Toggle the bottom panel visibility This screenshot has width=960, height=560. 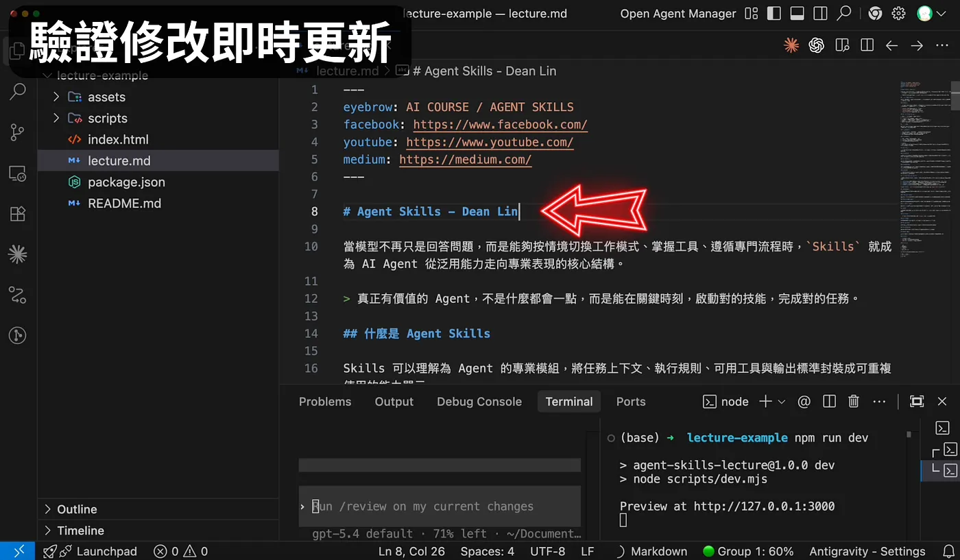pos(797,14)
